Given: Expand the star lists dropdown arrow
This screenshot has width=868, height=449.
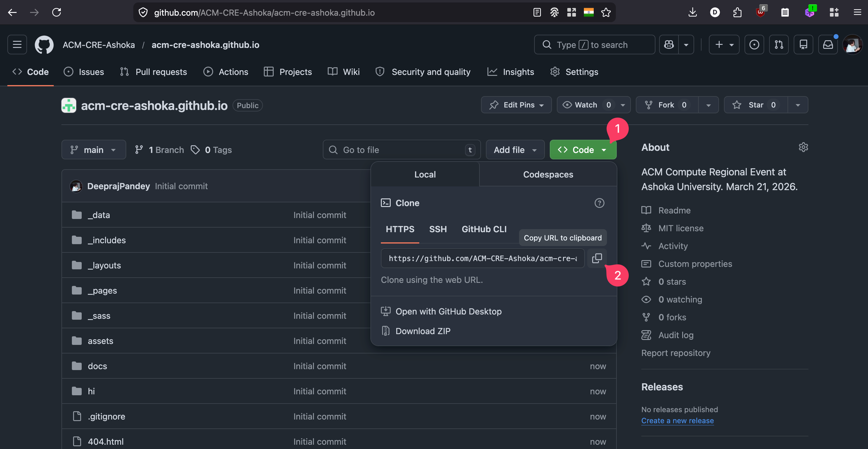Looking at the screenshot, I should (798, 105).
